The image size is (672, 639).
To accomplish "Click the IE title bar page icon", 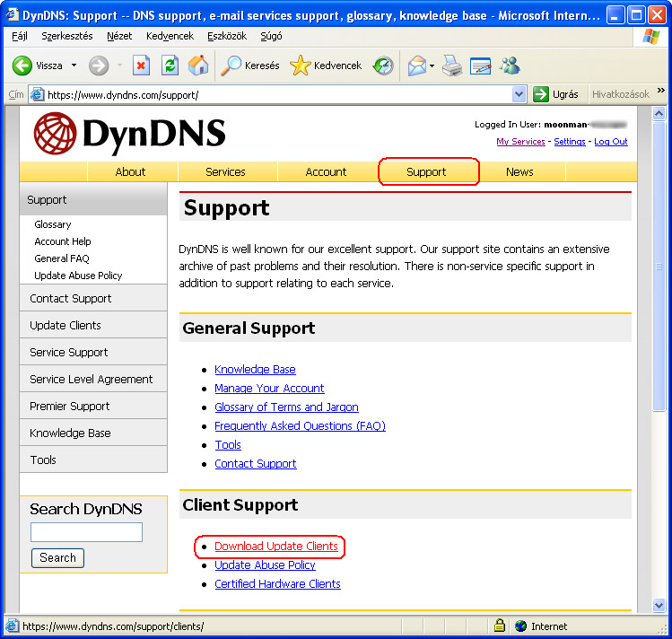I will [13, 15].
